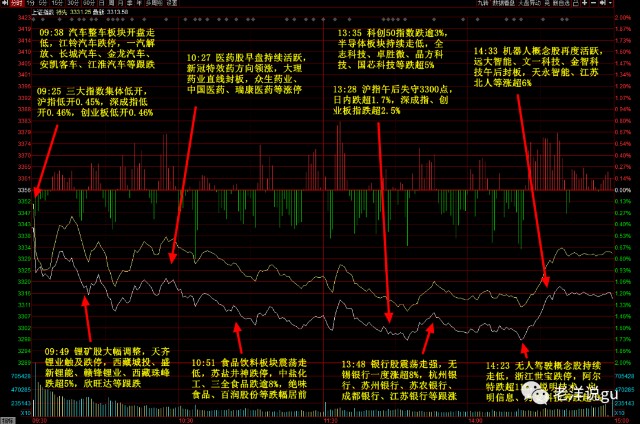Click the 0.00% right axis label

[623, 190]
